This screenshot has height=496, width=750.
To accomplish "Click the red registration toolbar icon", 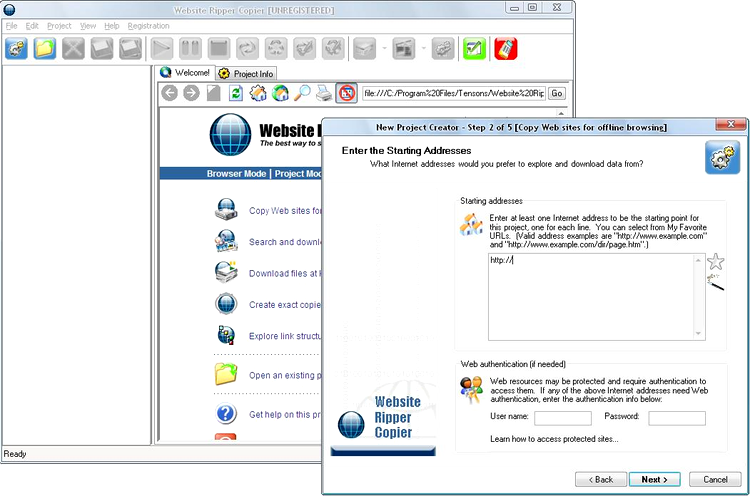I will (x=505, y=48).
